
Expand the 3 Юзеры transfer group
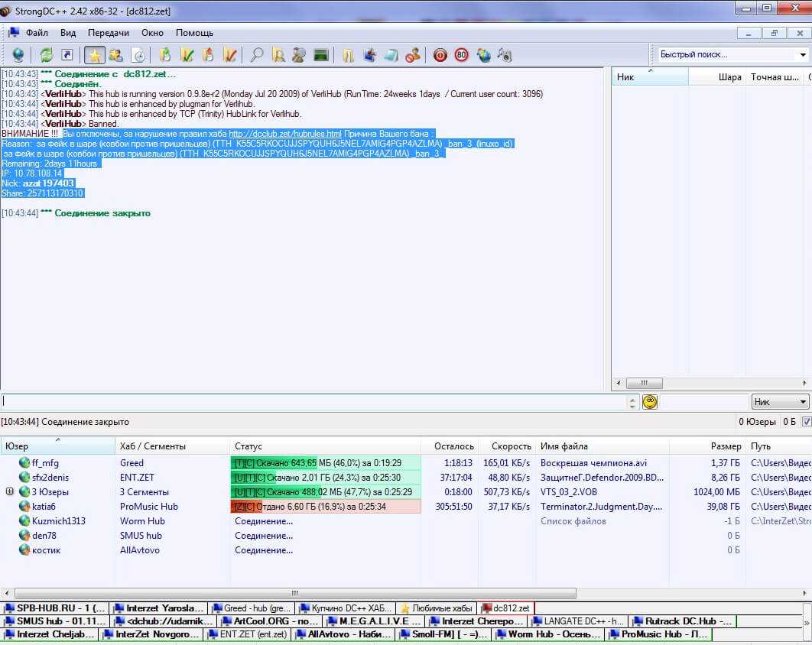click(x=9, y=491)
